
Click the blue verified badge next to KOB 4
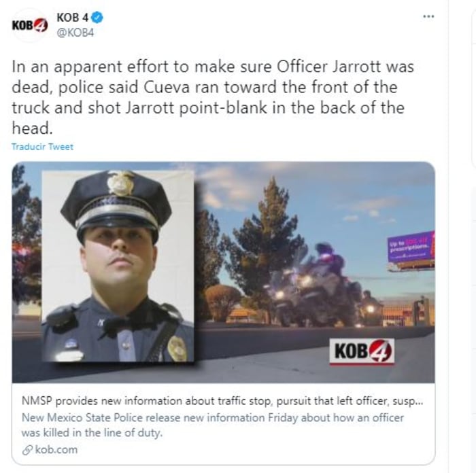click(97, 18)
